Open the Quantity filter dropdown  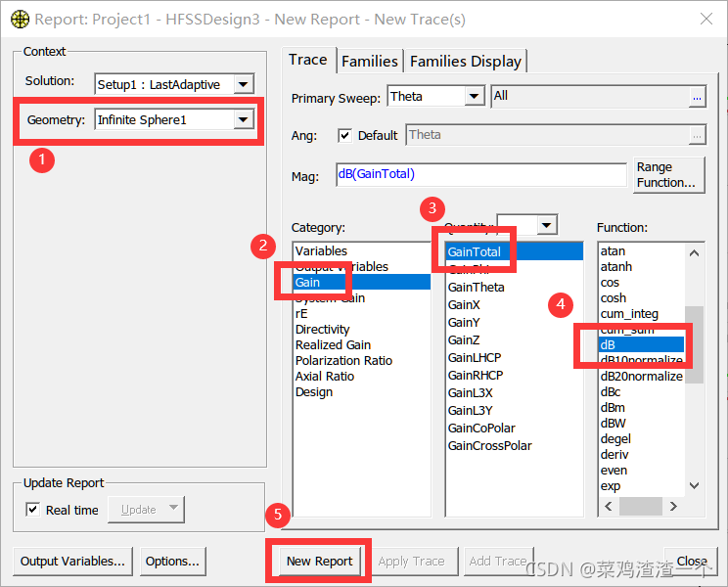[x=546, y=225]
